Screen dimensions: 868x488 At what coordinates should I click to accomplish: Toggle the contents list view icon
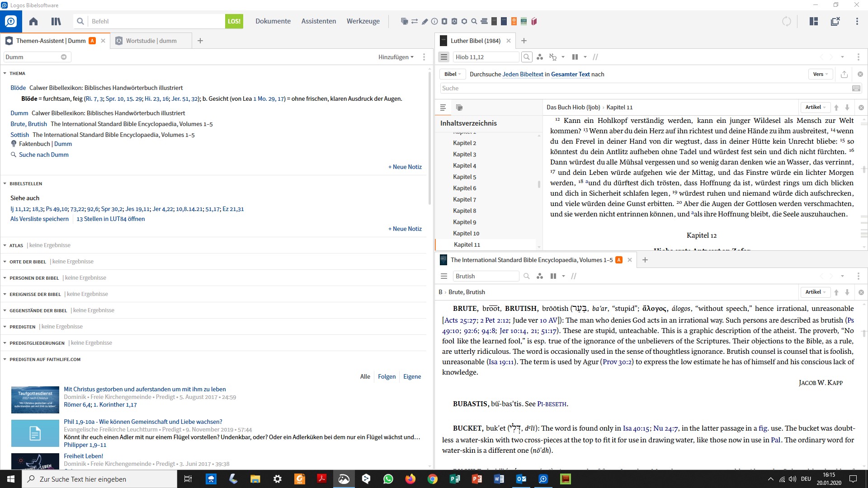click(443, 108)
